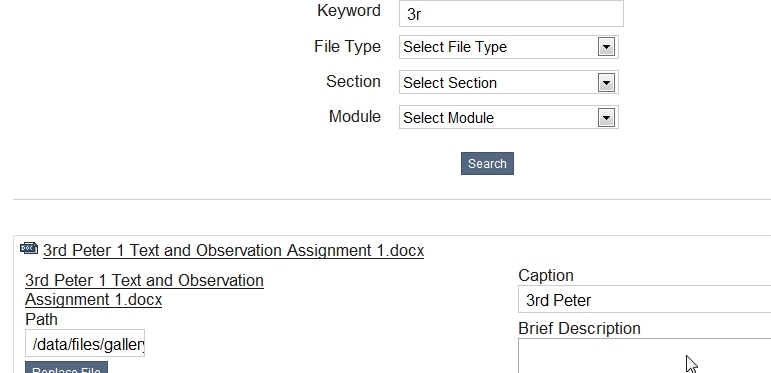Focus the Keyword field containing 3r

[x=511, y=14]
